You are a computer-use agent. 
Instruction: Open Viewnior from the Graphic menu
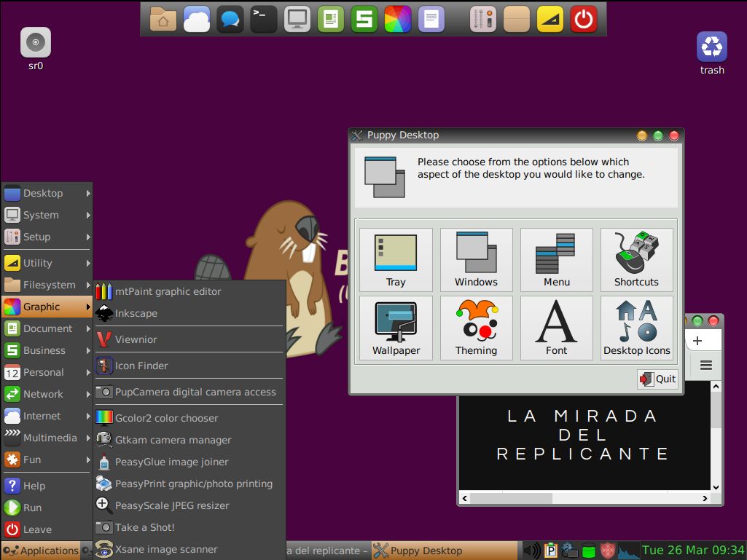click(189, 339)
